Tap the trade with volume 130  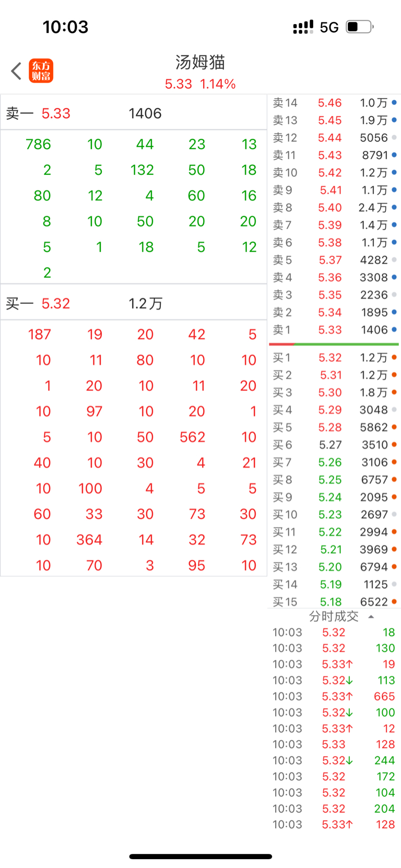click(x=334, y=648)
